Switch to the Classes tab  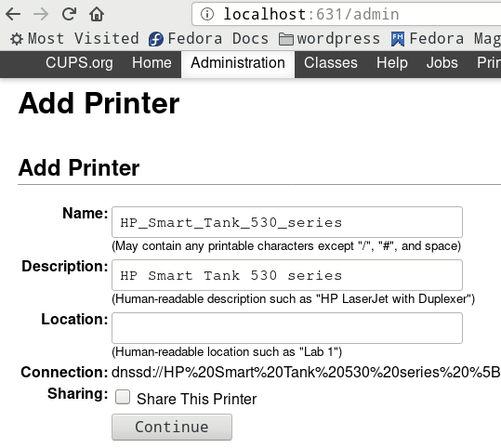pos(331,62)
